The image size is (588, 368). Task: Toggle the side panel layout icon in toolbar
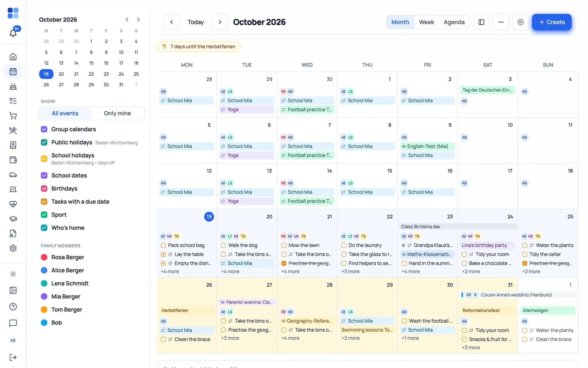coord(481,22)
